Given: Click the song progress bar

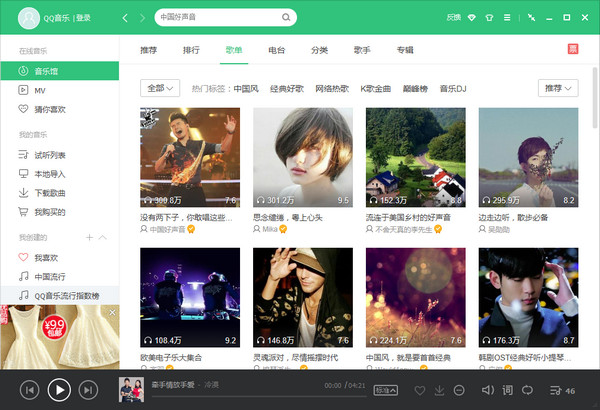Looking at the screenshot, I should (x=250, y=395).
